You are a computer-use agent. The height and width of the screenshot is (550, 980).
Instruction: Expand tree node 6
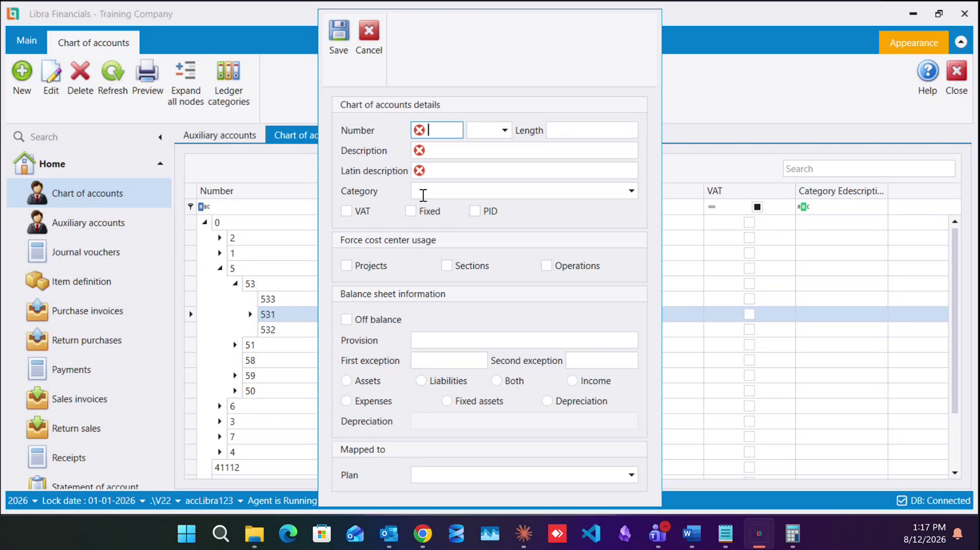tap(220, 406)
